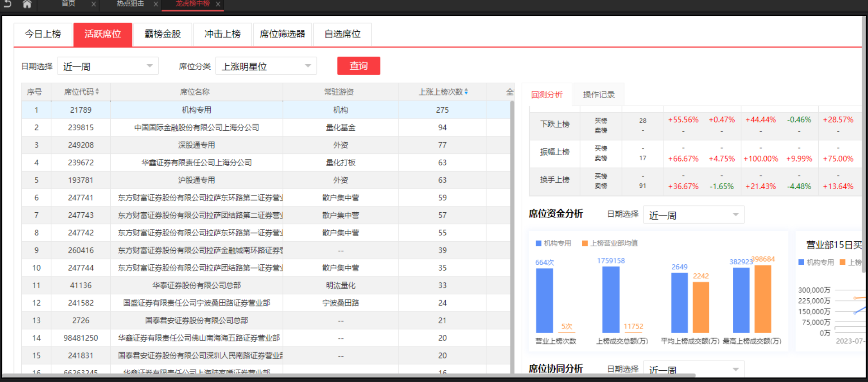Show the 回测分析 panel tab
This screenshot has width=868, height=382.
click(547, 95)
